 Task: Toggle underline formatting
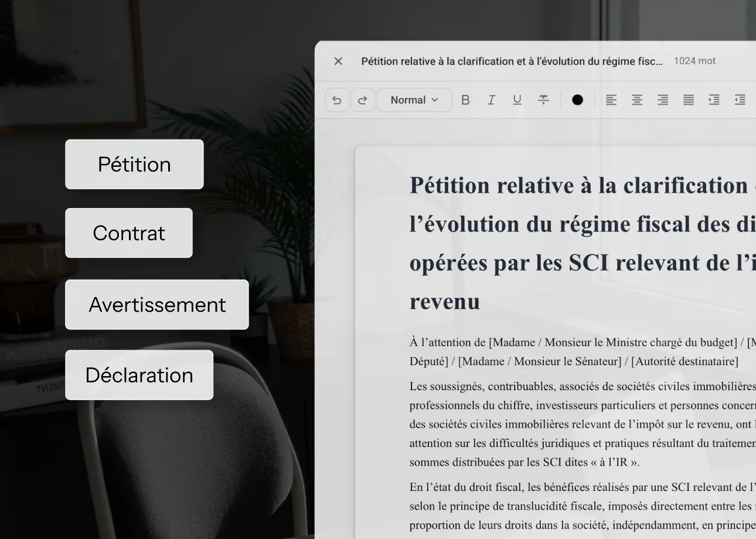pos(517,100)
